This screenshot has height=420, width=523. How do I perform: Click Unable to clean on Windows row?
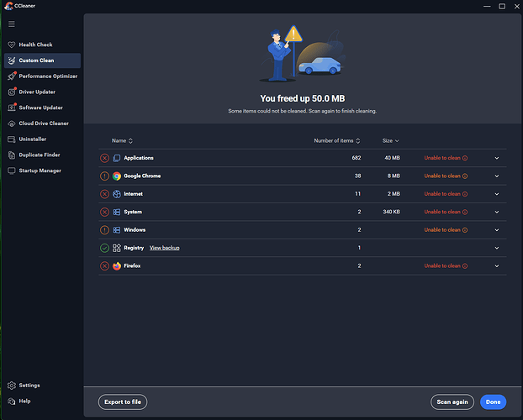coord(442,230)
